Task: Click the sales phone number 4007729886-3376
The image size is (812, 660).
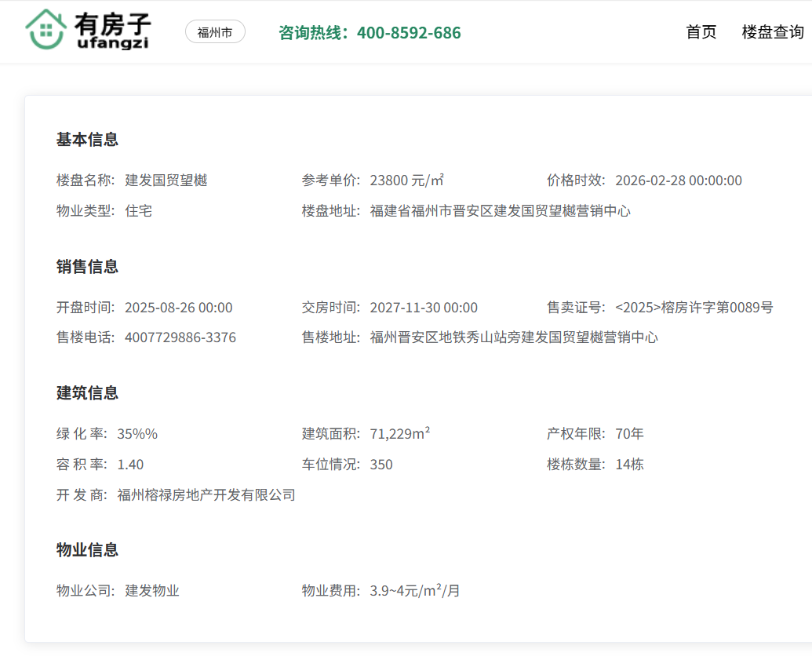Action: point(180,337)
